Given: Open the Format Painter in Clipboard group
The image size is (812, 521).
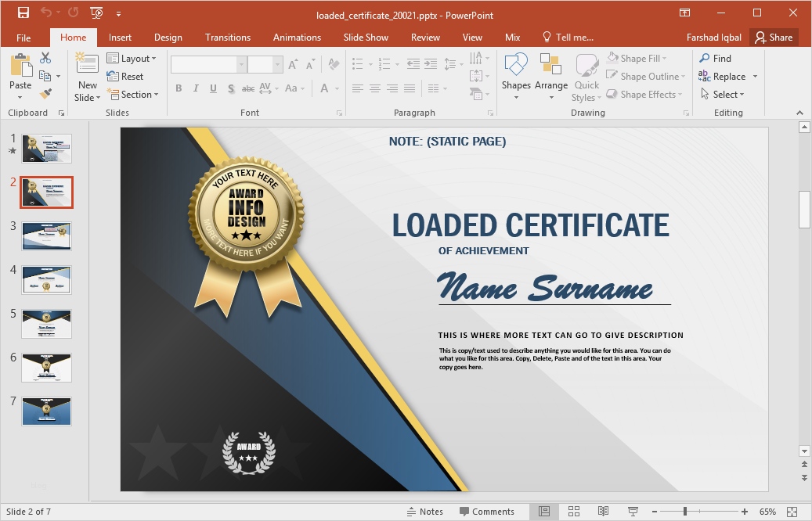Looking at the screenshot, I should click(x=46, y=94).
